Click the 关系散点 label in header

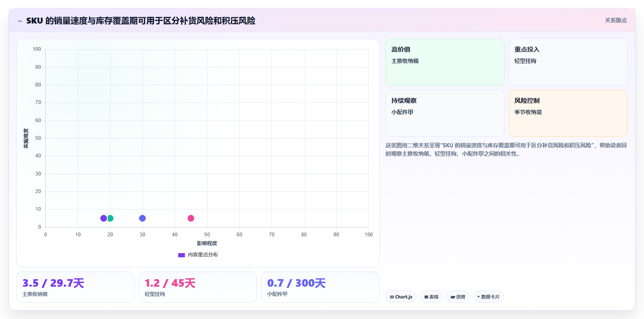tap(616, 20)
